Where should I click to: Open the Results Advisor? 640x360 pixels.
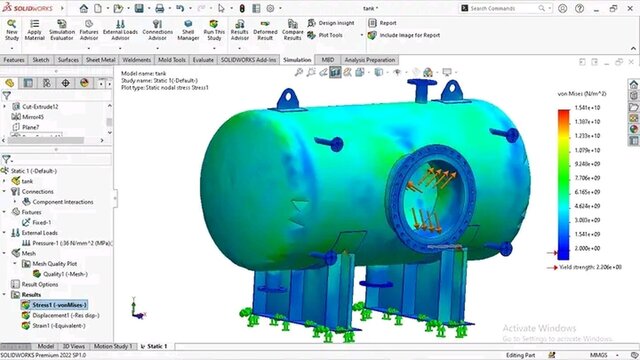240,30
